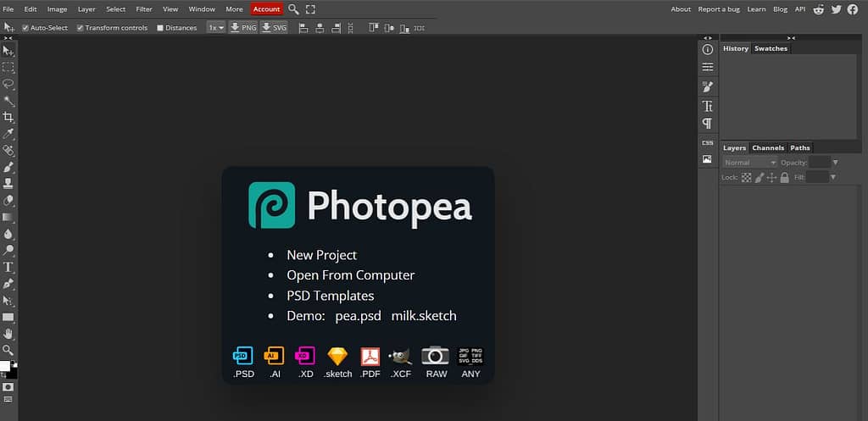The height and width of the screenshot is (421, 868).
Task: Select the Zoom tool in left toolbar
Action: tap(8, 350)
